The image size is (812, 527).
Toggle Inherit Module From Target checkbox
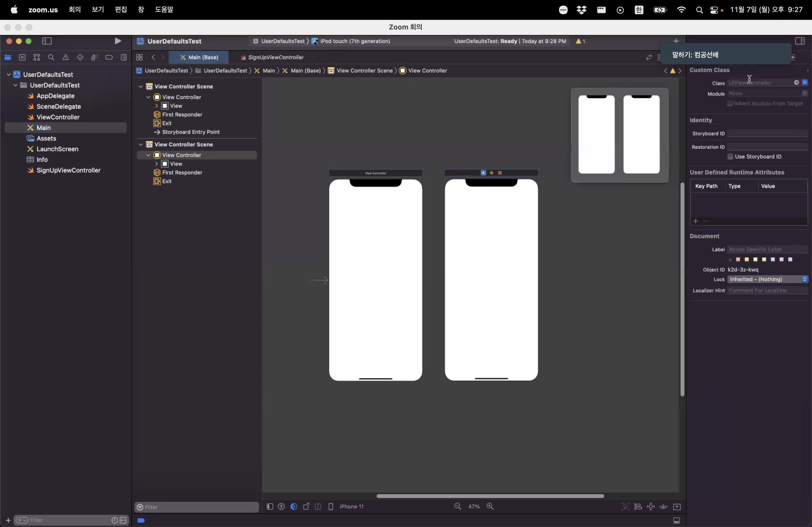click(730, 104)
